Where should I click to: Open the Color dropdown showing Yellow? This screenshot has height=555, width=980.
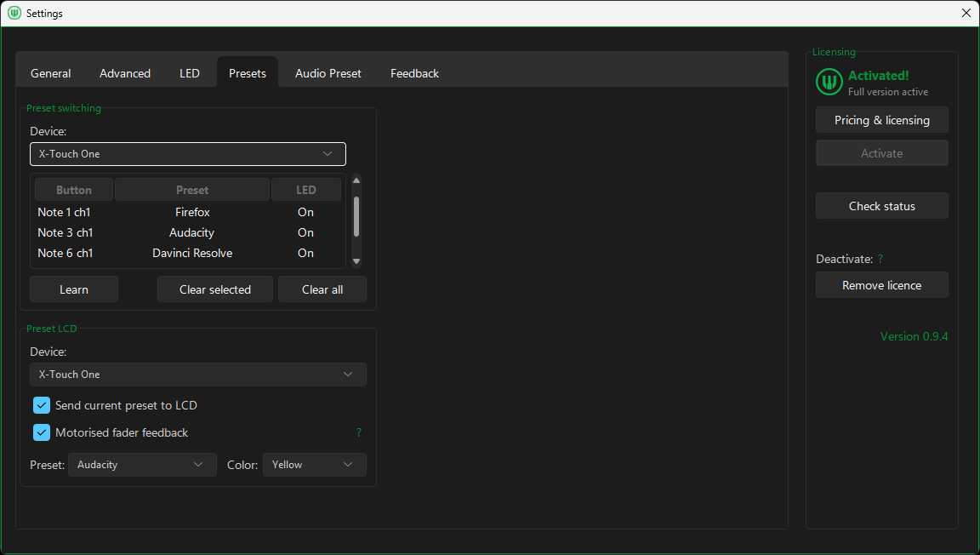315,465
